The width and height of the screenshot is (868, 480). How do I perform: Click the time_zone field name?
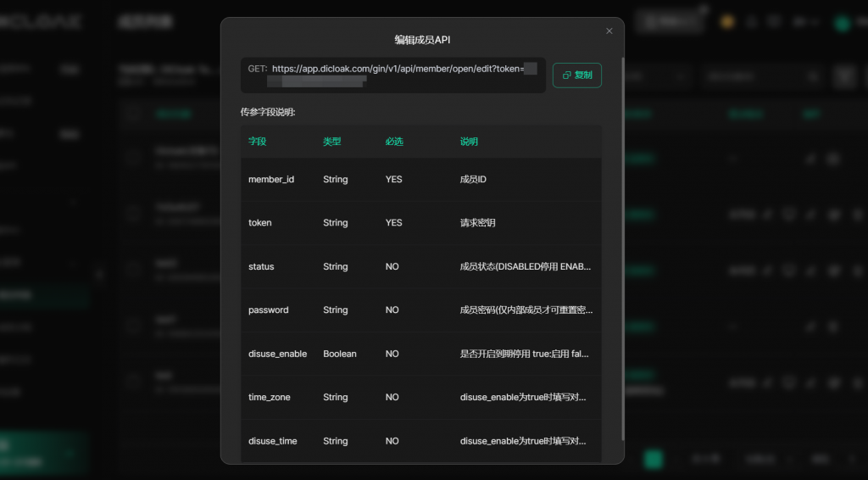(x=269, y=398)
